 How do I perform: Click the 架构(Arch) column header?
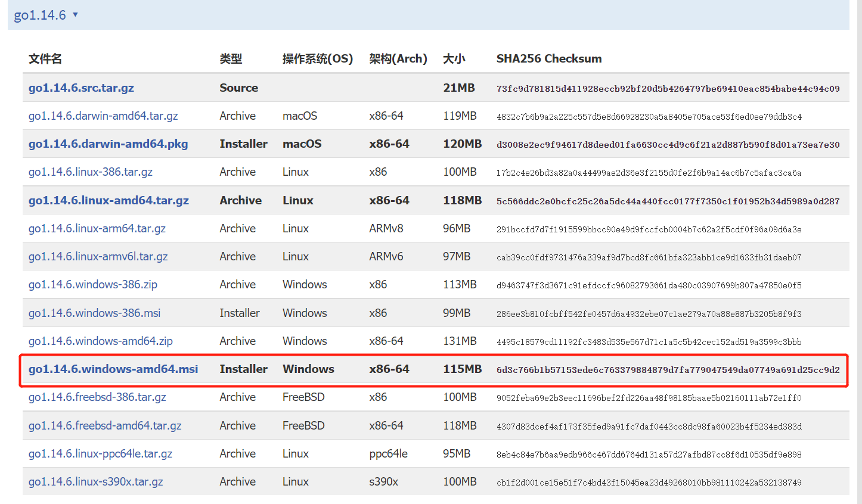(398, 58)
